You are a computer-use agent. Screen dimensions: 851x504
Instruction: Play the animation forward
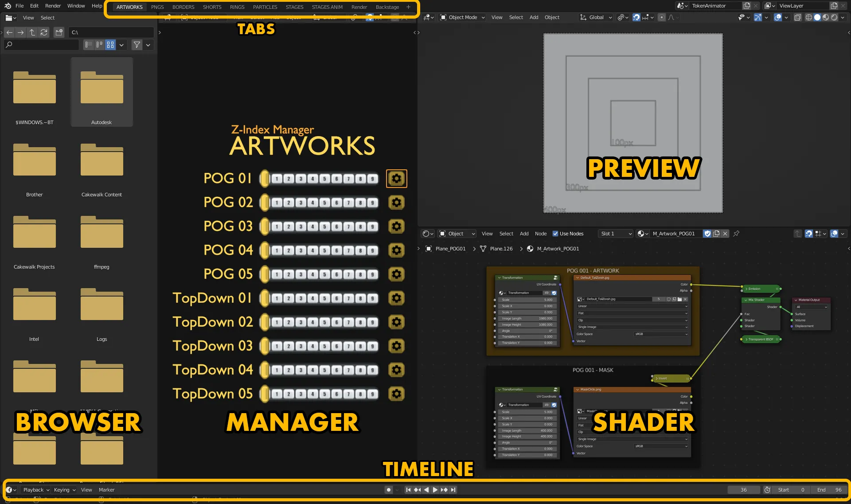point(435,490)
